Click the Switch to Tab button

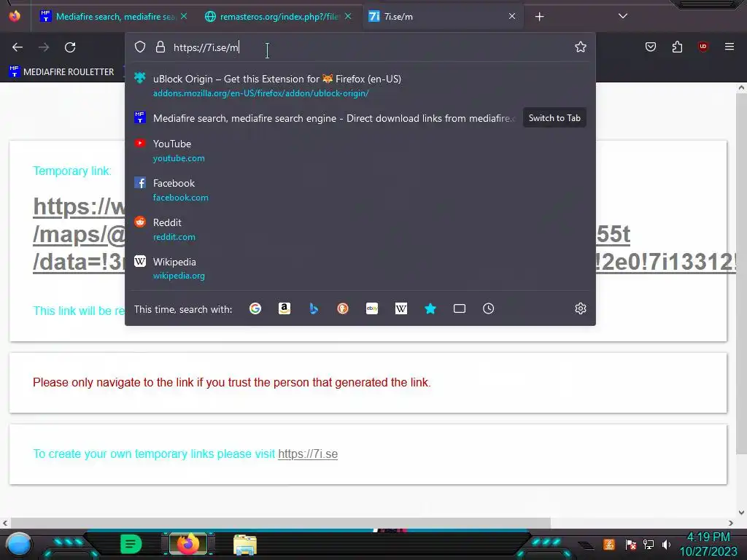554,117
